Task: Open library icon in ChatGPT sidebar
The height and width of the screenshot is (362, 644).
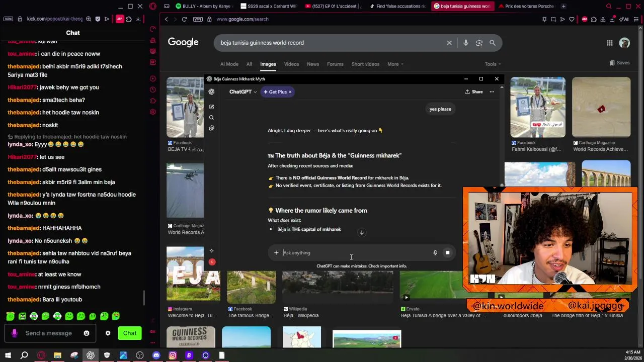Action: [x=211, y=128]
